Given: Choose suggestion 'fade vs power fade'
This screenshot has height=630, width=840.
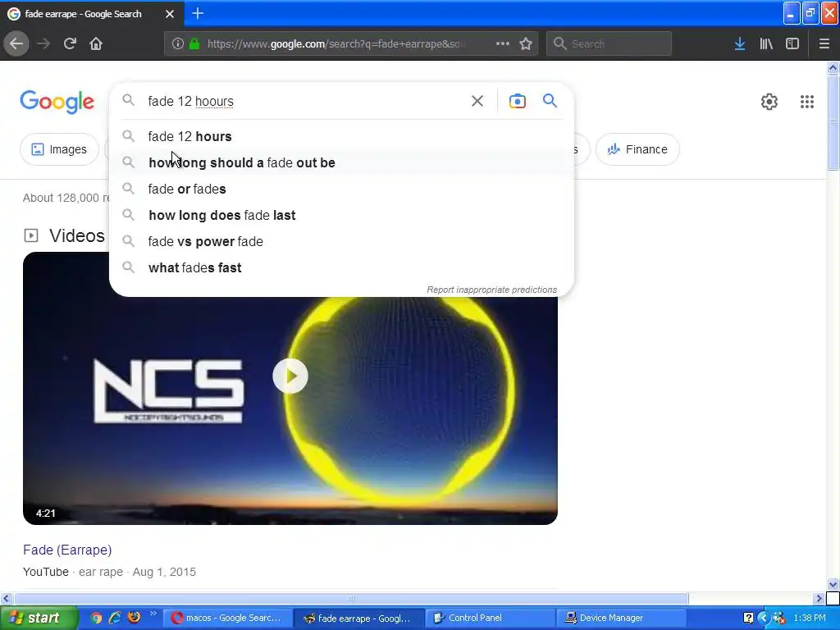Looking at the screenshot, I should (341, 242).
